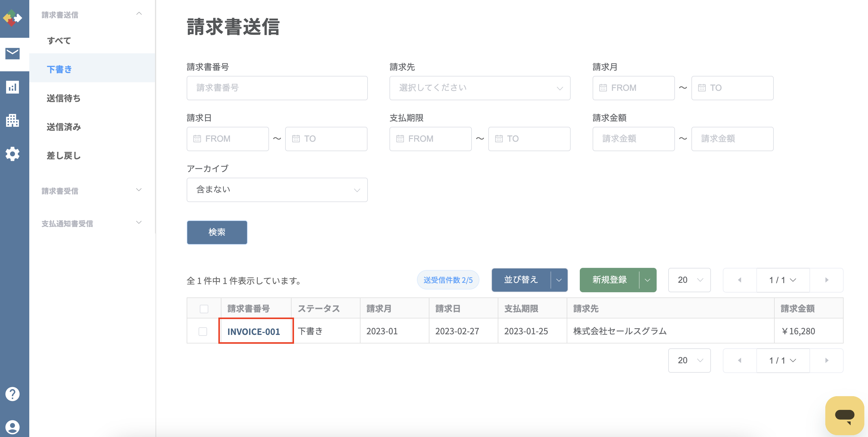
Task: Open the bottom page-size dropdown showing 20
Action: click(x=689, y=361)
